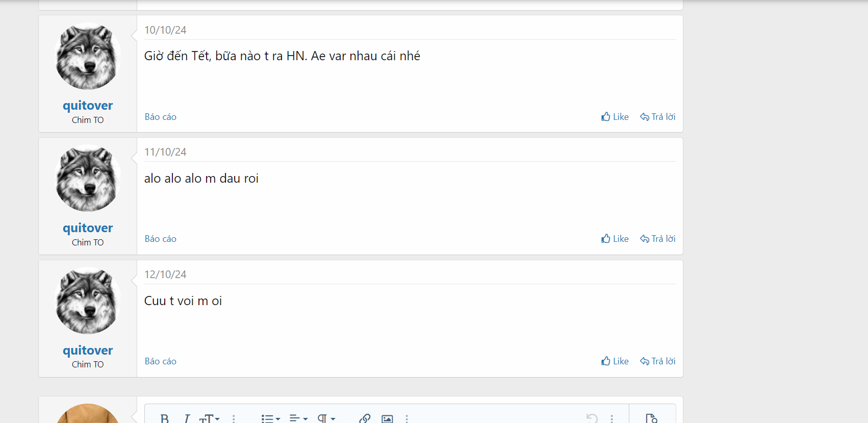The height and width of the screenshot is (423, 868).
Task: Open the list options dropdown
Action: point(270,418)
